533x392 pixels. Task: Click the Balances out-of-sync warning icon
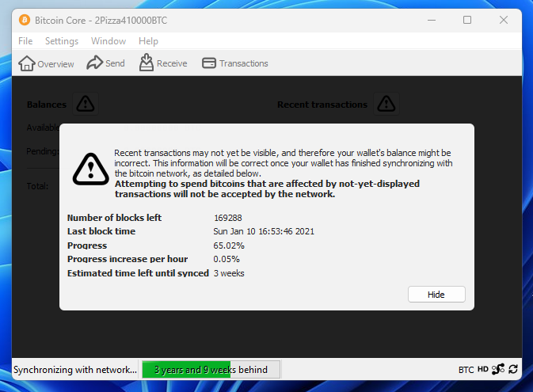86,104
